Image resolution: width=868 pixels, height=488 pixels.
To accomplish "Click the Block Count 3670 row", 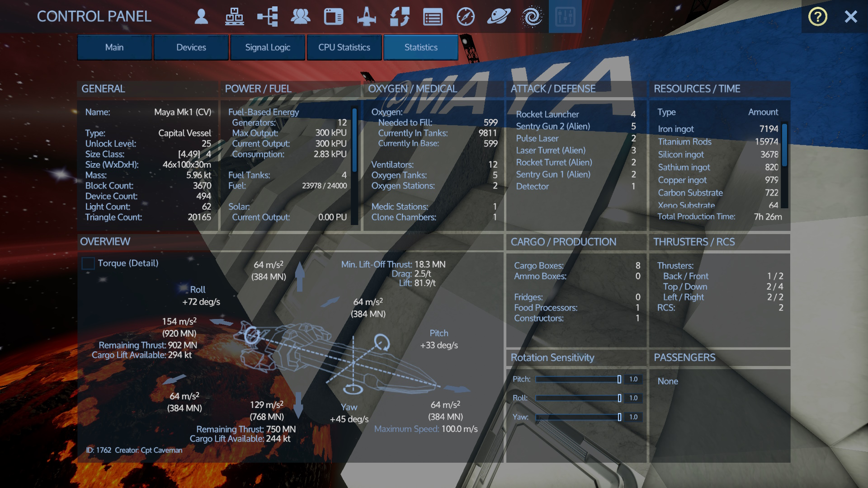I will (148, 186).
